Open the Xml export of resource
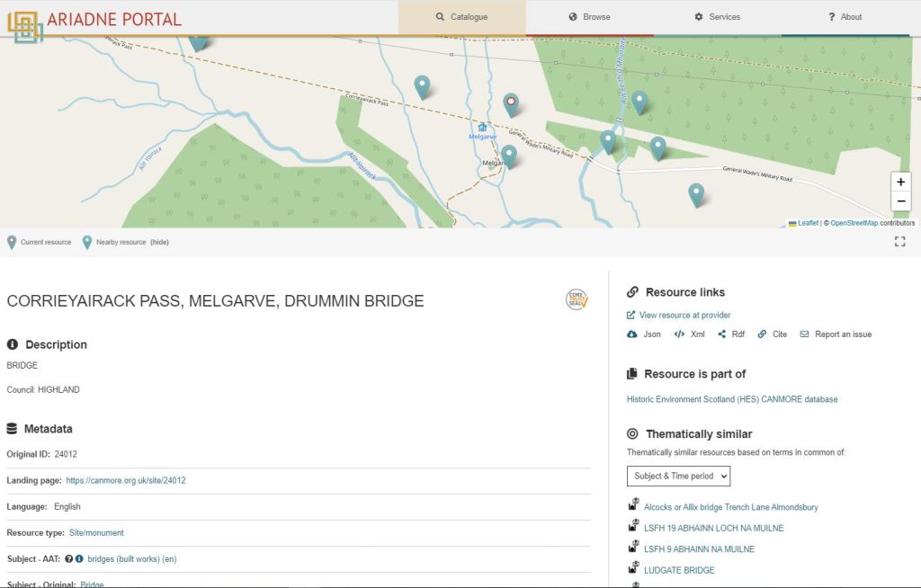921x588 pixels. point(689,334)
